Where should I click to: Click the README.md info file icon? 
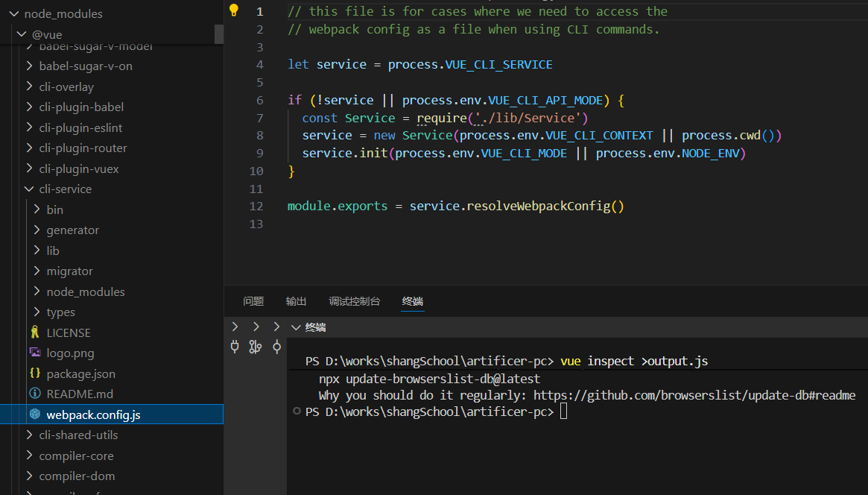[x=35, y=394]
